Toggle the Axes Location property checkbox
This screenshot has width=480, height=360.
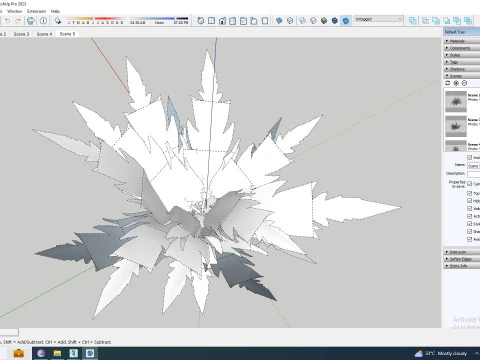click(x=470, y=239)
